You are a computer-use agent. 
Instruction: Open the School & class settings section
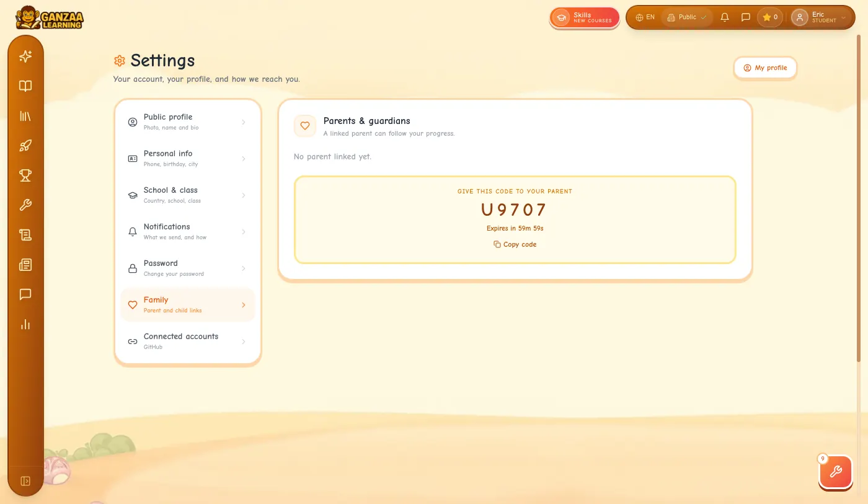pyautogui.click(x=188, y=195)
